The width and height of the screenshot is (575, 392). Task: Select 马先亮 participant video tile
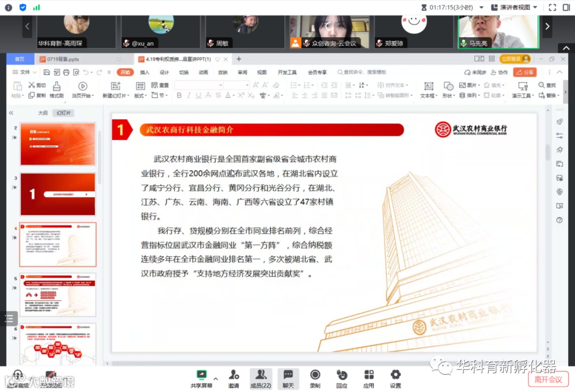[498, 32]
